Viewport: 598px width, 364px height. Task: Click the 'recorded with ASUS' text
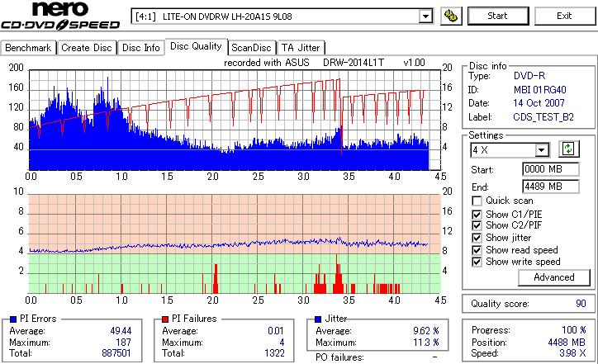267,63
